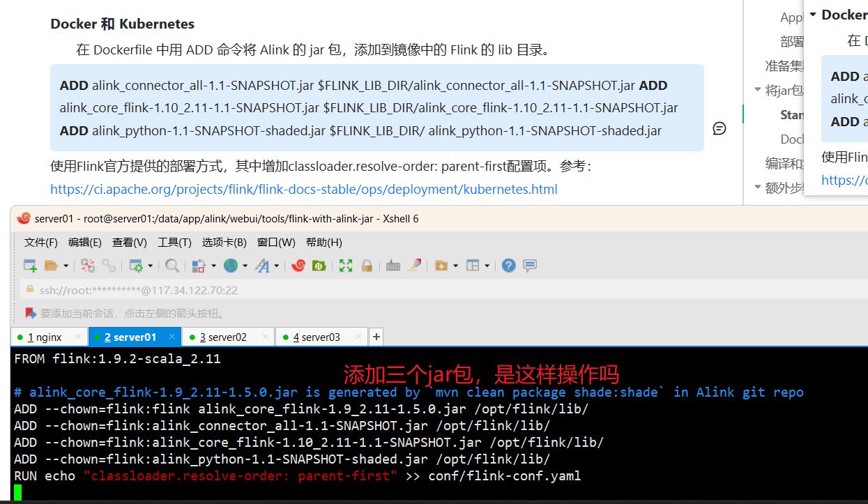Open the 选项卡(B) menu
The image size is (868, 504).
click(224, 243)
